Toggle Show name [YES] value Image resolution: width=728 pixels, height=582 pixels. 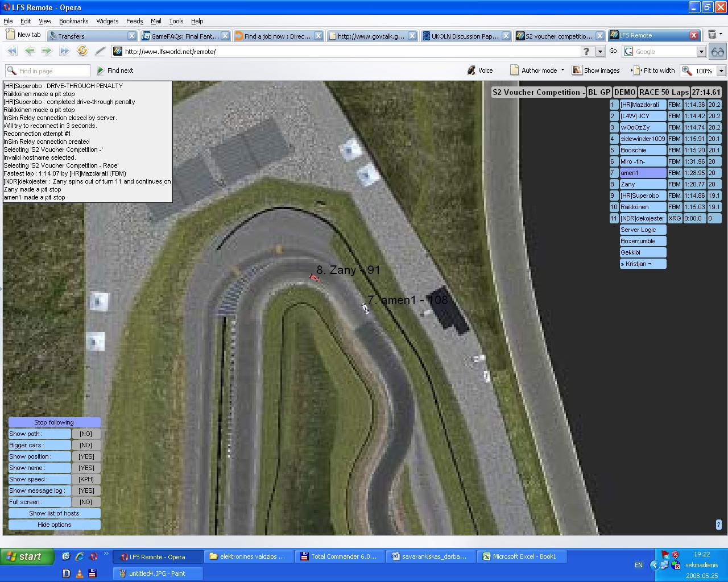pos(86,468)
